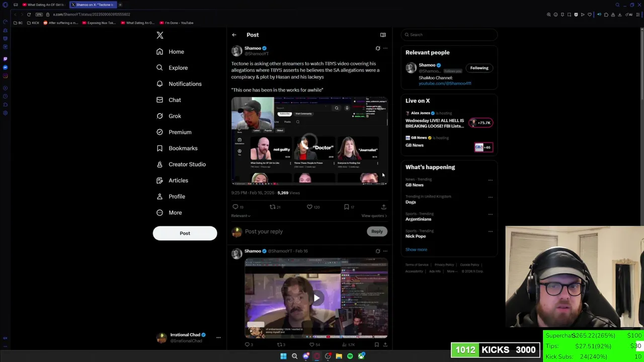Click the Following button for Shamoo
This screenshot has height=362, width=644.
[x=479, y=68]
